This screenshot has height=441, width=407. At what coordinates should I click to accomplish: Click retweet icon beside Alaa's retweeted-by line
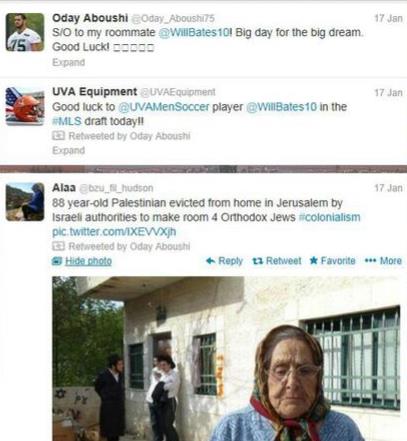click(x=58, y=246)
